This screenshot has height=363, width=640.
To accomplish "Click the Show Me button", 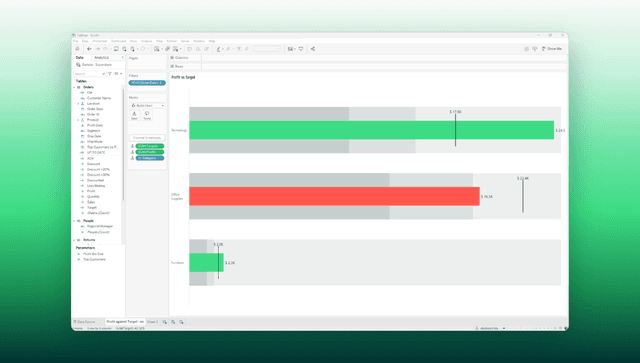I will [x=552, y=49].
